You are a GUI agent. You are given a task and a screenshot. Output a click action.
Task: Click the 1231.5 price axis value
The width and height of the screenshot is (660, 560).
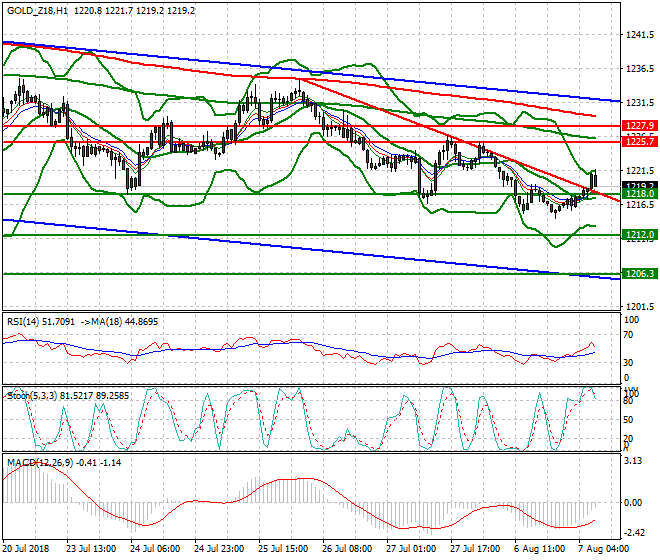[640, 103]
